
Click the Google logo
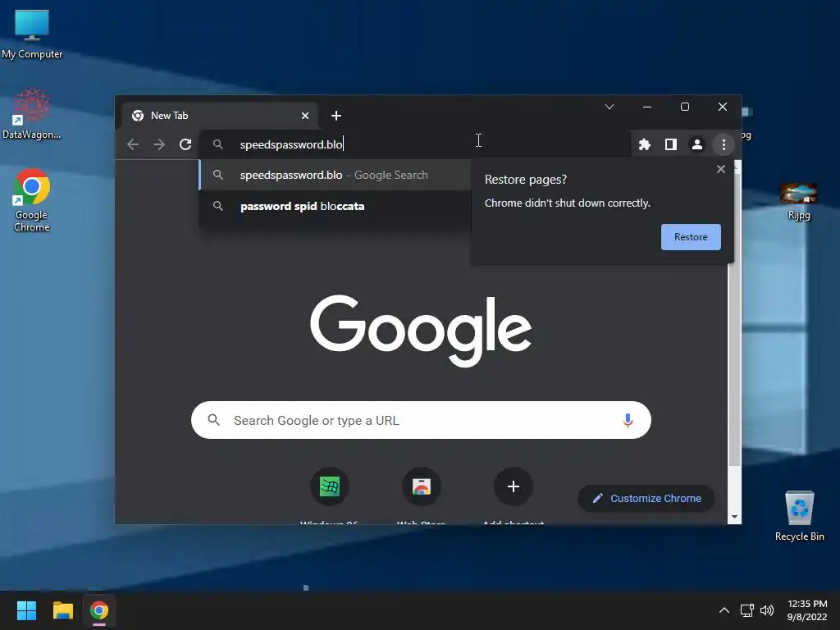pos(421,330)
